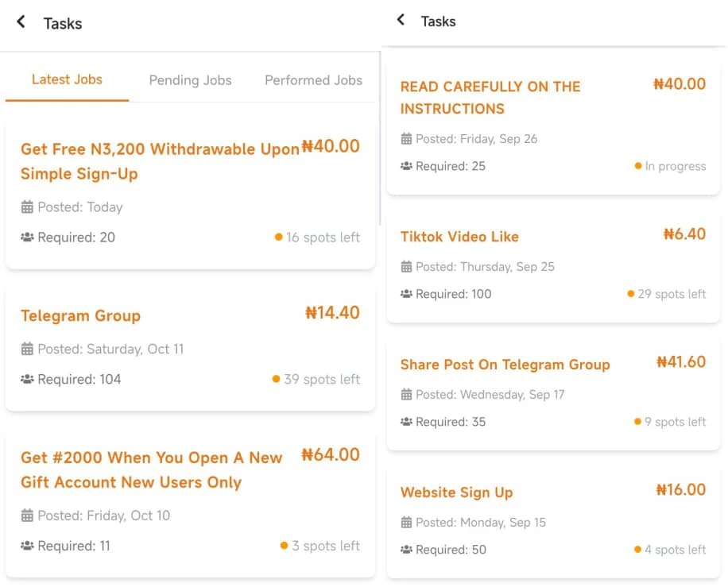The image size is (728, 587).
Task: Click the ₦64.00 reward on Gift Account job
Action: pyautogui.click(x=331, y=455)
